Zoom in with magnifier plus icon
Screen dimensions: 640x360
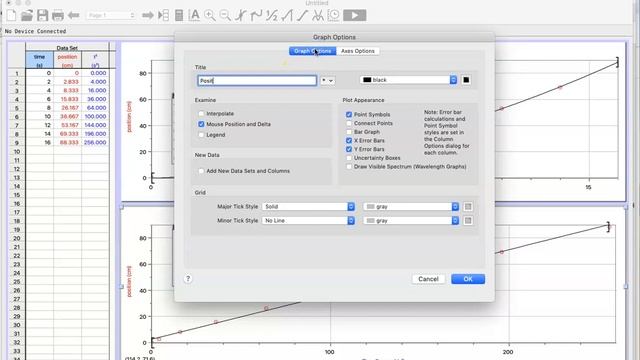click(x=210, y=16)
